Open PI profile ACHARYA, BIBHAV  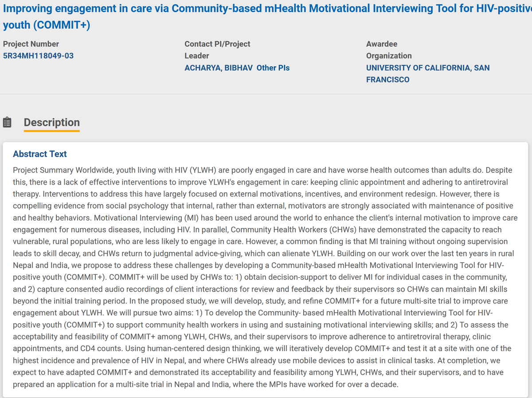[x=219, y=68]
